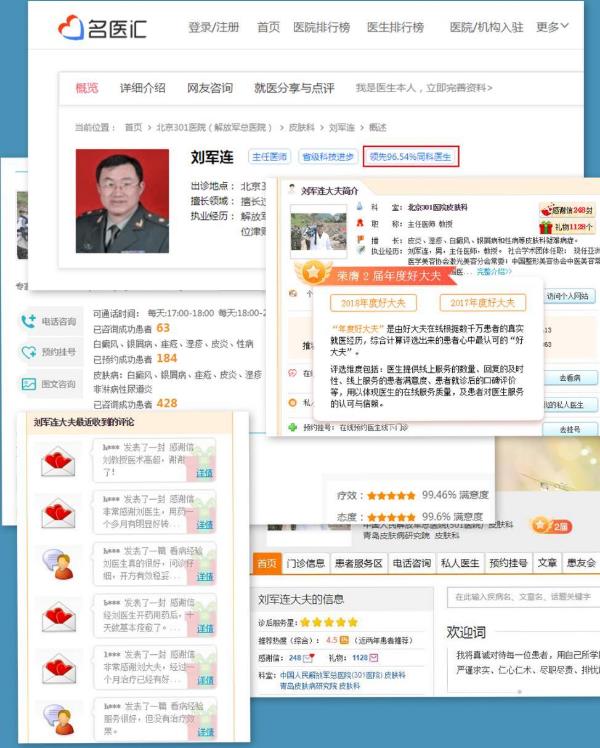Screen dimensions: 600x748
Task: Click the 感谢信 envelope icon next to 248
Action: 309,658
